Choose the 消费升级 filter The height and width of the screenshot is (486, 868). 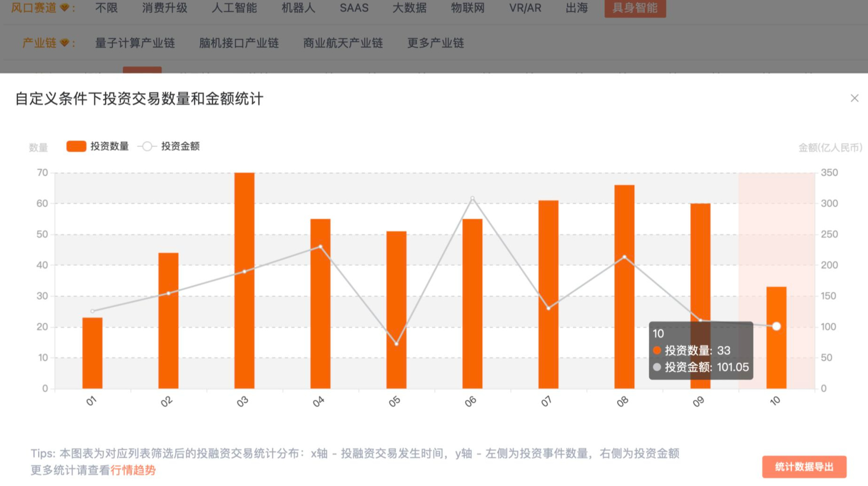tap(165, 8)
